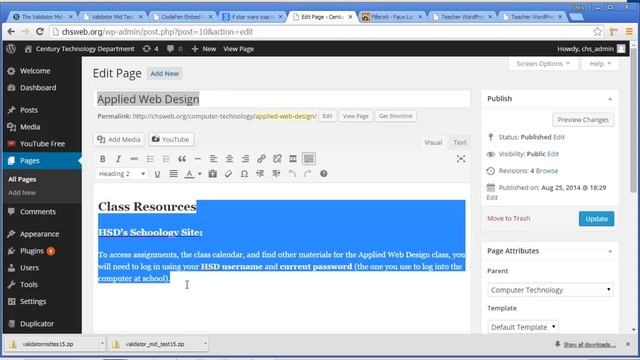Insert or edit a link

click(261, 159)
